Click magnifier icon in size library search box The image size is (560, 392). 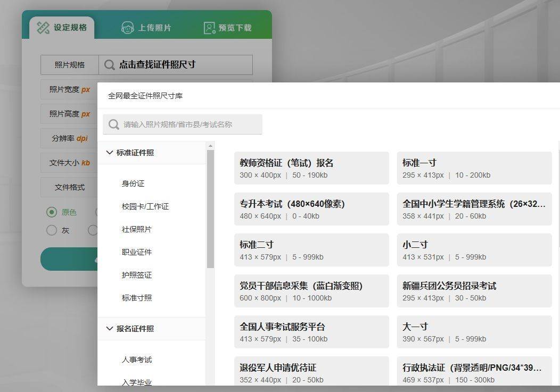[113, 124]
